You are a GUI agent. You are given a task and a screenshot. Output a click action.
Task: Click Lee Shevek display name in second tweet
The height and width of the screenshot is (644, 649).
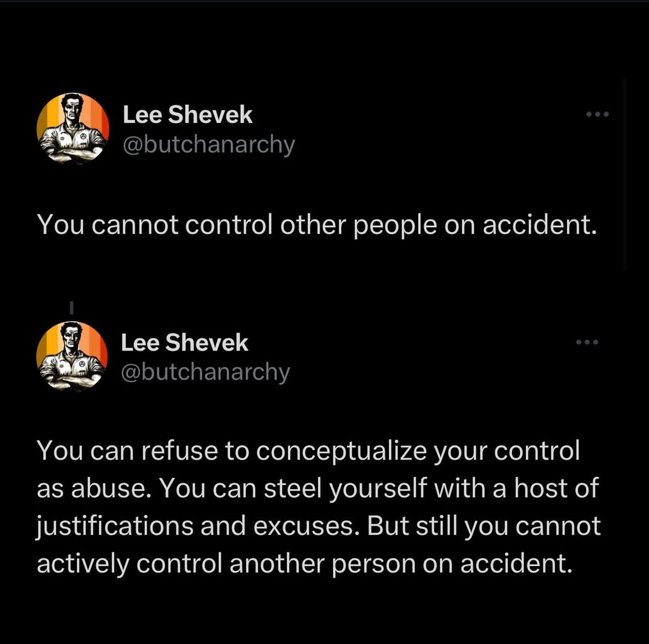pos(185,343)
